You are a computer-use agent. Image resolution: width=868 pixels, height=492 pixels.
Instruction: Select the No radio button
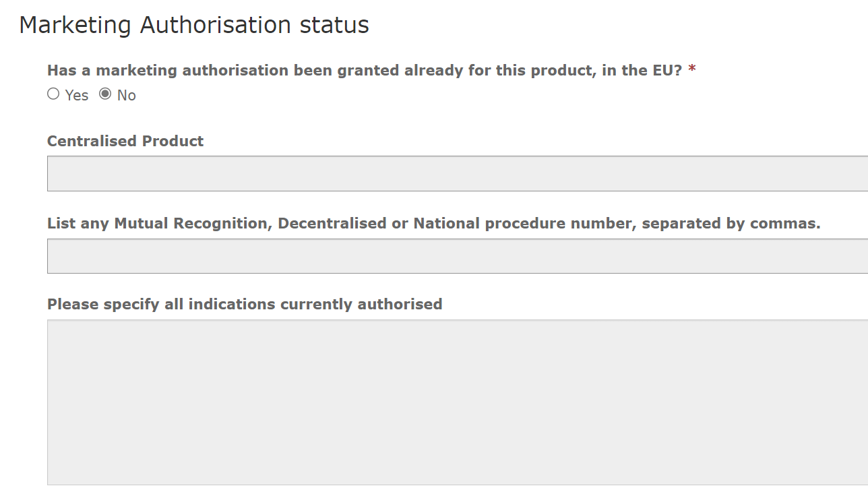point(105,94)
